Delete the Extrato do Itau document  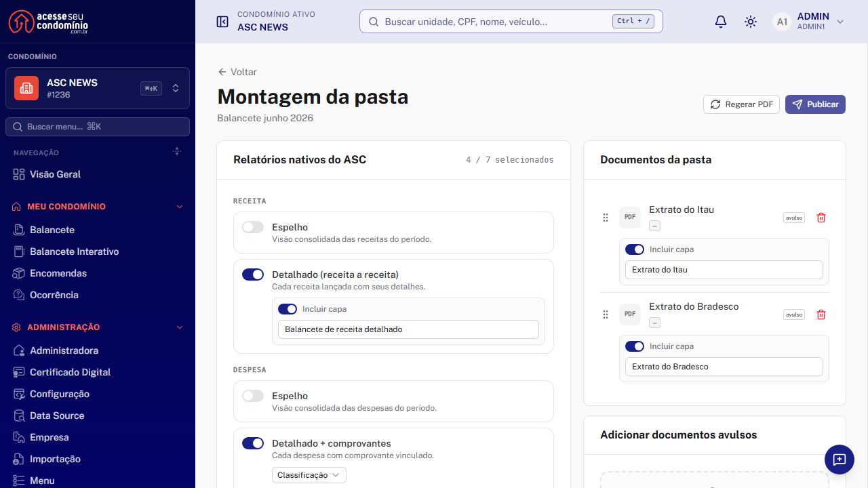coord(821,218)
